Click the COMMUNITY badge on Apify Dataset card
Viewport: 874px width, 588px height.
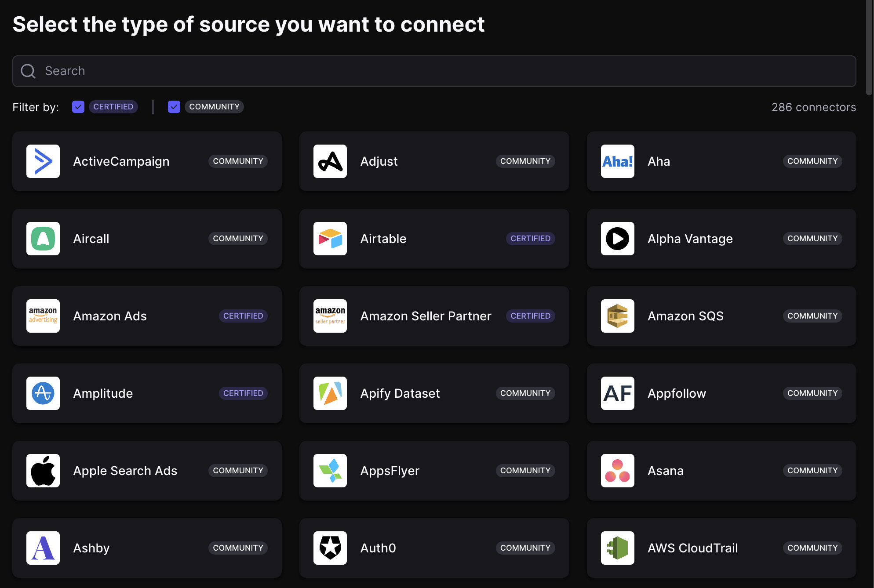[525, 393]
